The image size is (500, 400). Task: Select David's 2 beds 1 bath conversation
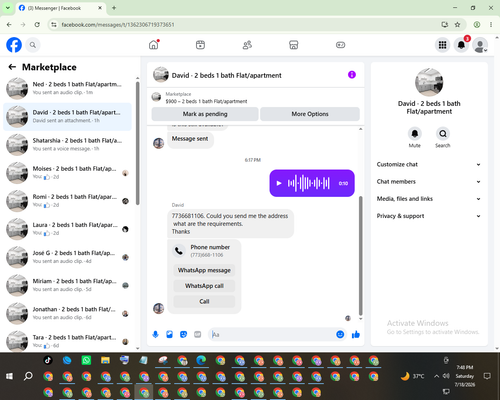67,116
